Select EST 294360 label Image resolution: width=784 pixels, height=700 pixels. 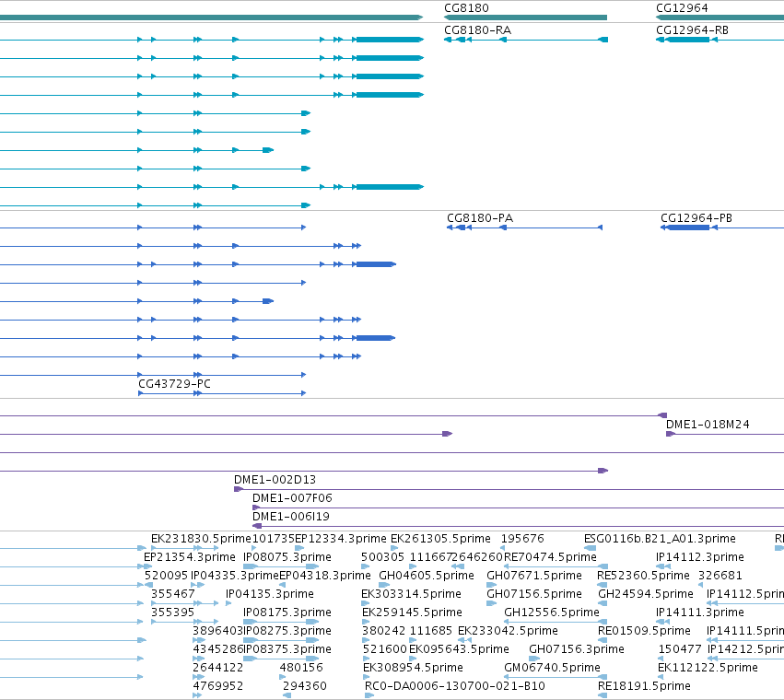(305, 686)
